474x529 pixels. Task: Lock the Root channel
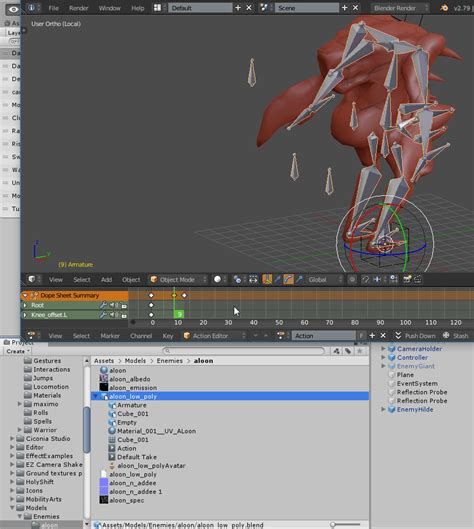(x=124, y=306)
